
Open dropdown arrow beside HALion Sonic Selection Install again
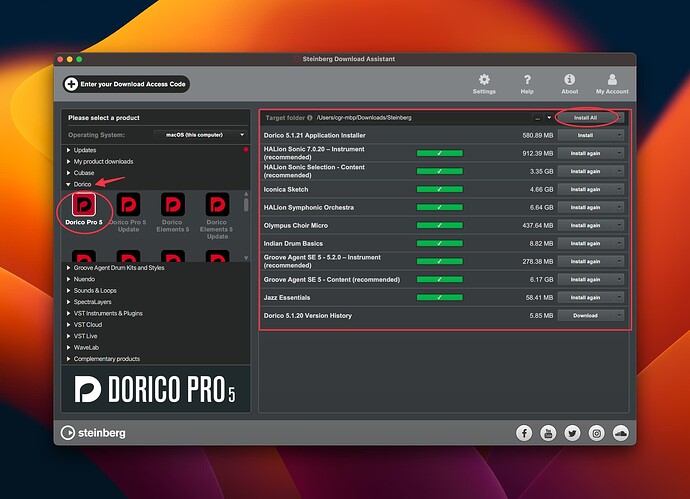point(619,171)
